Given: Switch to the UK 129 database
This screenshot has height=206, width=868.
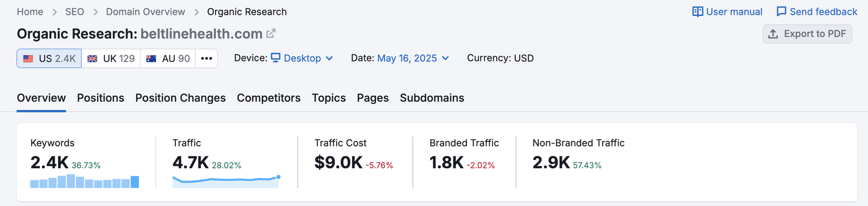Looking at the screenshot, I should tap(111, 58).
